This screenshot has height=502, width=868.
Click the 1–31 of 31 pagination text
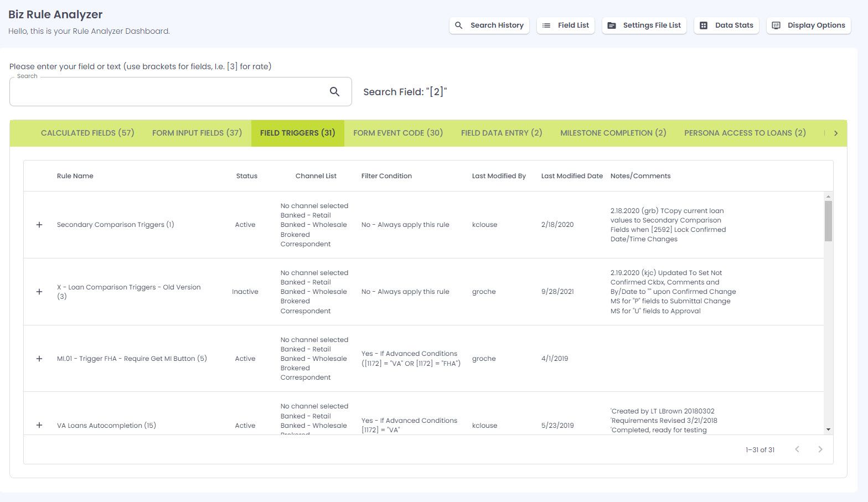click(760, 450)
